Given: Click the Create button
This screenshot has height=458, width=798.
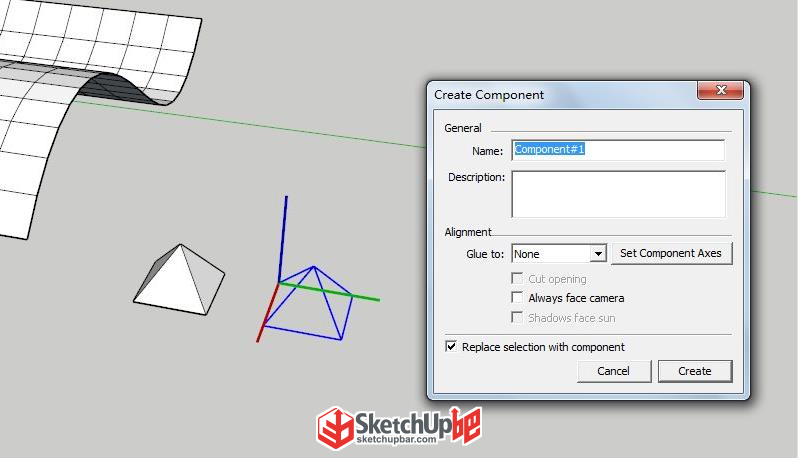Looking at the screenshot, I should pyautogui.click(x=695, y=371).
